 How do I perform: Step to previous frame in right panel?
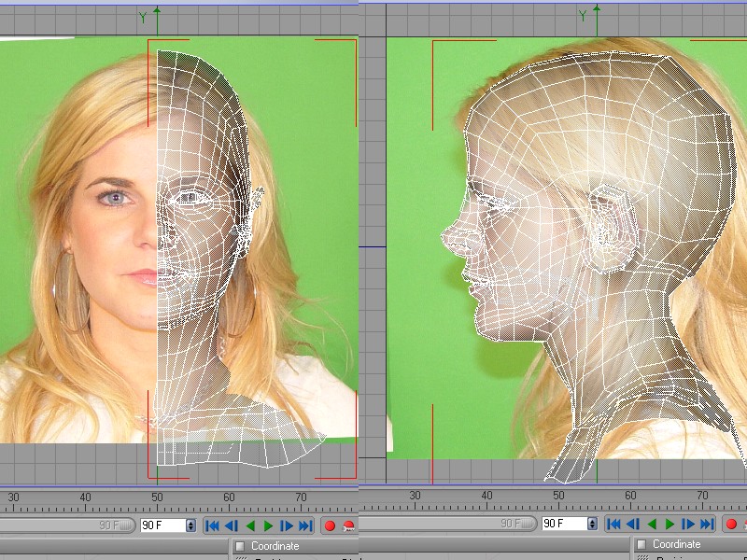[x=633, y=524]
